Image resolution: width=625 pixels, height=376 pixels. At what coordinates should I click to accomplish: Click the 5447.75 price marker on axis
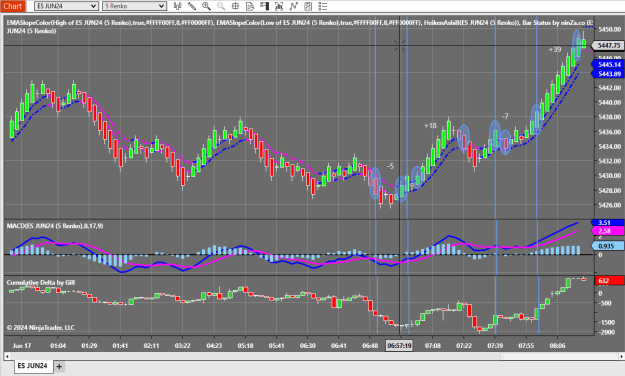(x=608, y=45)
